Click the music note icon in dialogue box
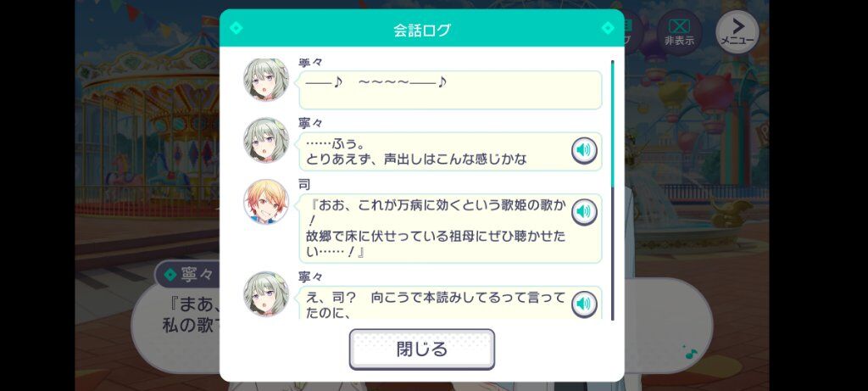The image size is (868, 391). pos(690,352)
